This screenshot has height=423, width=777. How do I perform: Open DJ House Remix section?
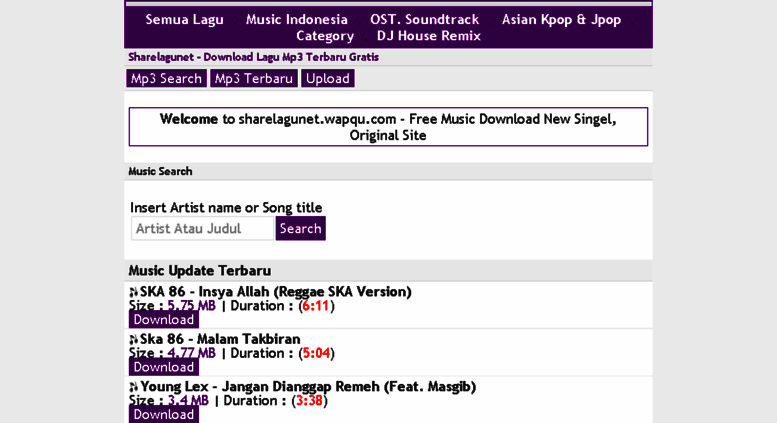tap(428, 36)
